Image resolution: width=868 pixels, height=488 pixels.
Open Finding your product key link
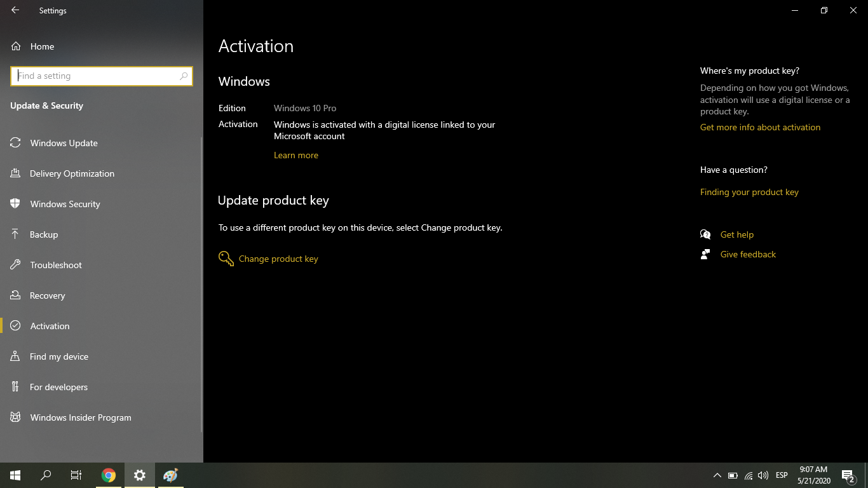(749, 192)
